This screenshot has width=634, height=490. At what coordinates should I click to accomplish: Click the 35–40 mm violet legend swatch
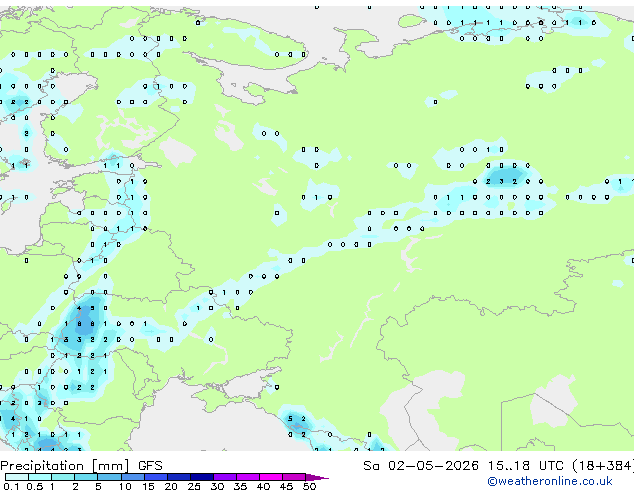247,477
